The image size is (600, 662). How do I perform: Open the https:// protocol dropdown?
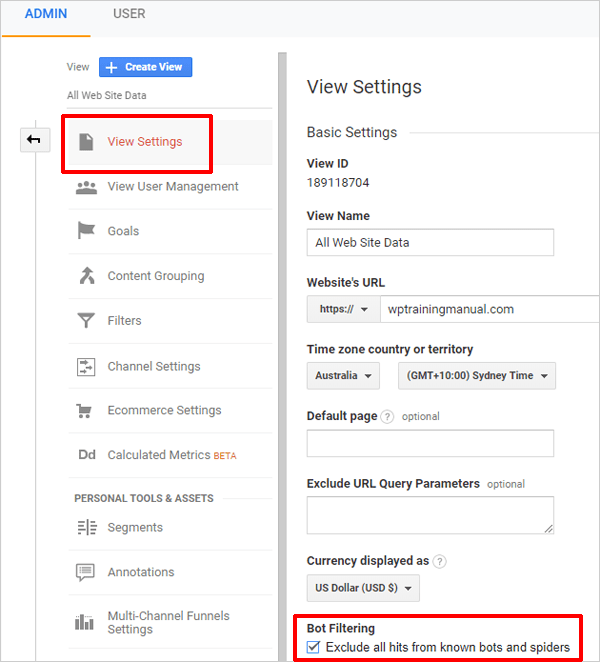pos(343,309)
